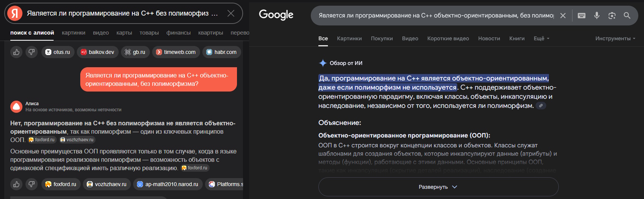This screenshot has height=199, width=644.
Task: Clear the Google search field
Action: point(563,16)
